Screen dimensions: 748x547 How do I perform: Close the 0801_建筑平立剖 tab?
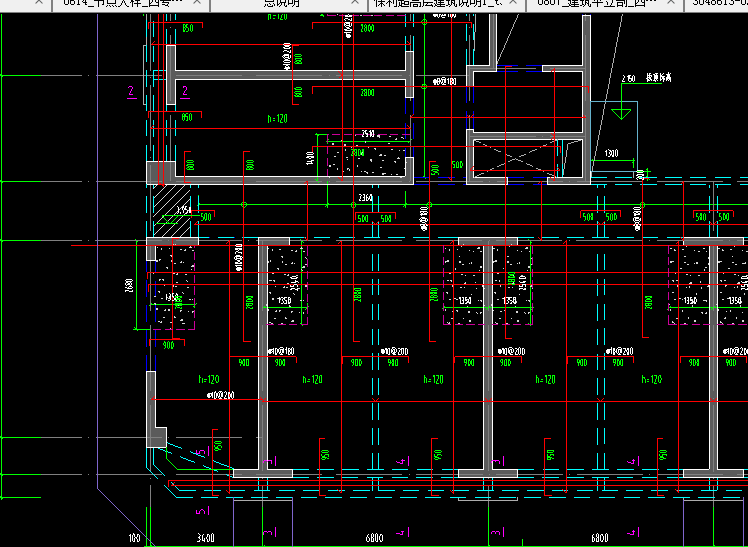pos(671,2)
